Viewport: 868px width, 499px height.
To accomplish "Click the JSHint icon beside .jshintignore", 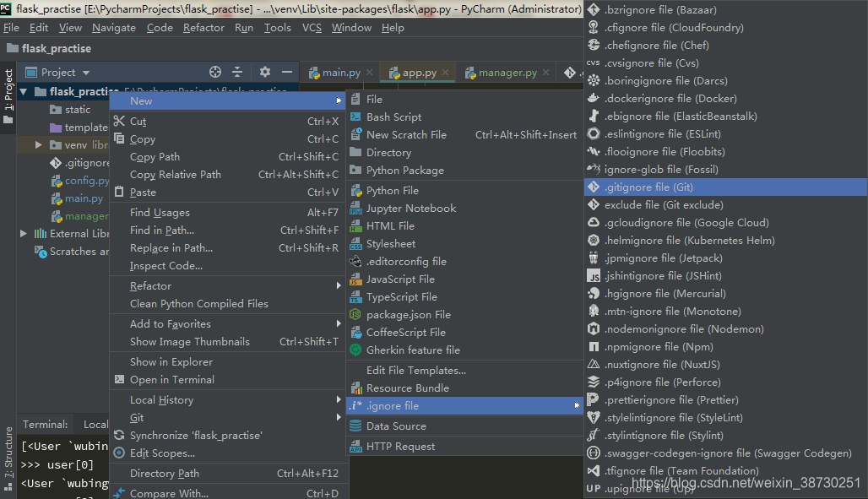I will 594,276.
